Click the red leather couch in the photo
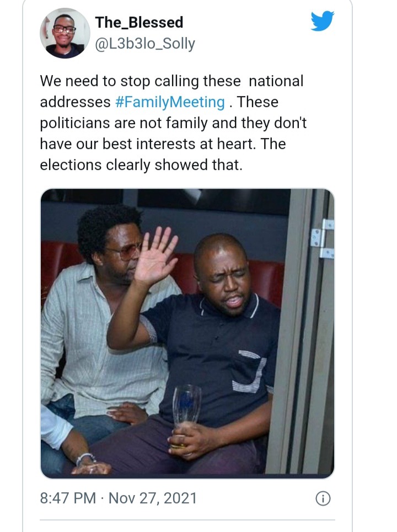397x532 pixels. [265, 281]
